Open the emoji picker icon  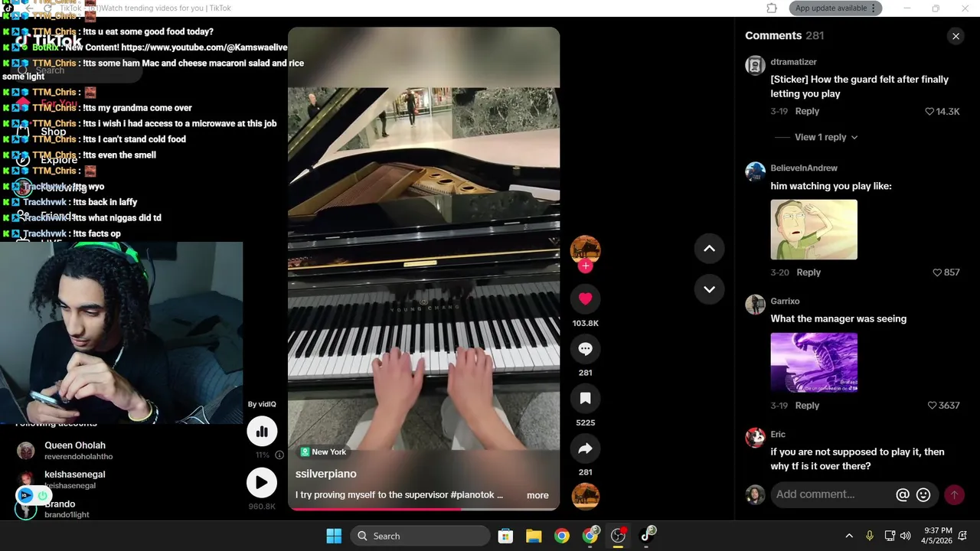pyautogui.click(x=923, y=495)
